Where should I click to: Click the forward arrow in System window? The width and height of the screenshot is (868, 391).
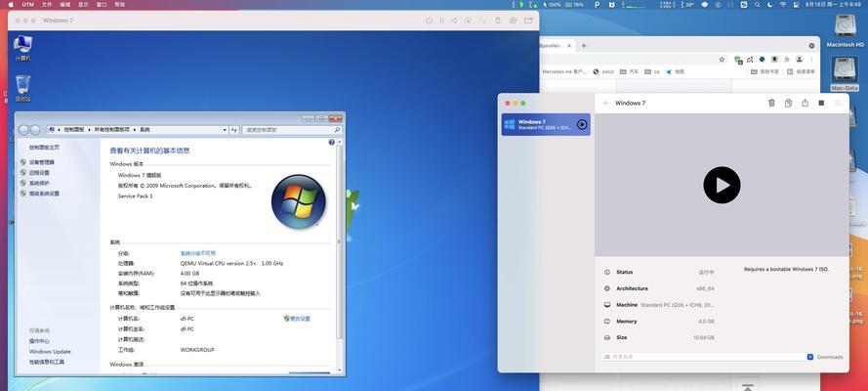coord(35,130)
